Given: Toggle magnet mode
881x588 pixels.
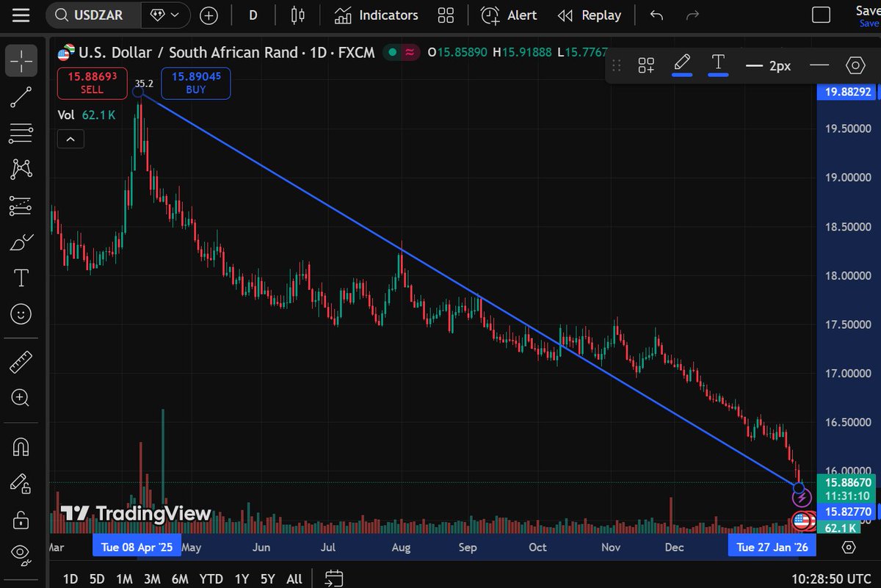Looking at the screenshot, I should (x=21, y=447).
